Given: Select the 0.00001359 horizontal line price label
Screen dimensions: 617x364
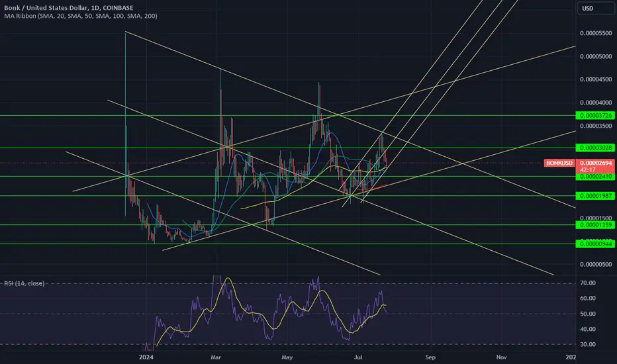Looking at the screenshot, I should 595,225.
